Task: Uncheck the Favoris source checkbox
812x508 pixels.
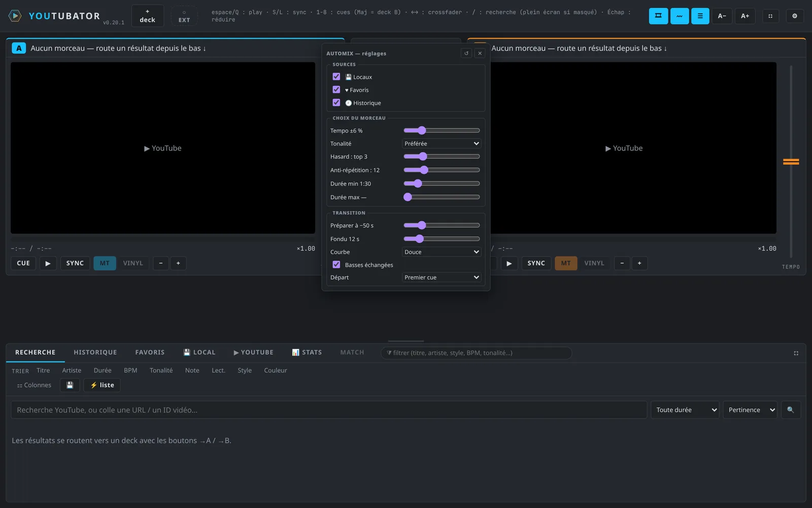Action: [336, 89]
